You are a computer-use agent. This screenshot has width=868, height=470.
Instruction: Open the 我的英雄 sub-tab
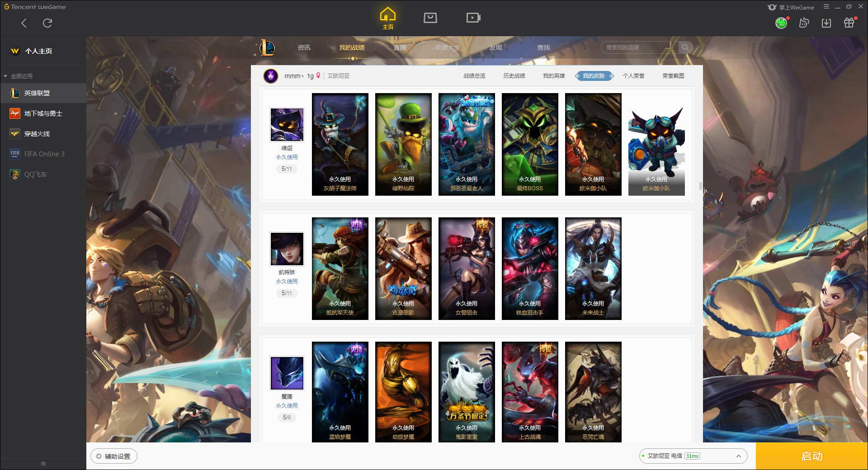point(554,76)
